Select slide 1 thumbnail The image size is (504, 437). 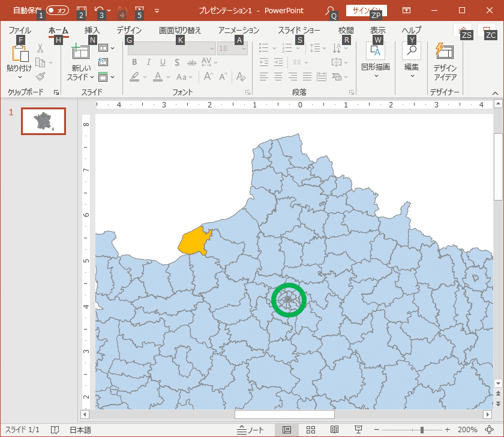pos(43,121)
